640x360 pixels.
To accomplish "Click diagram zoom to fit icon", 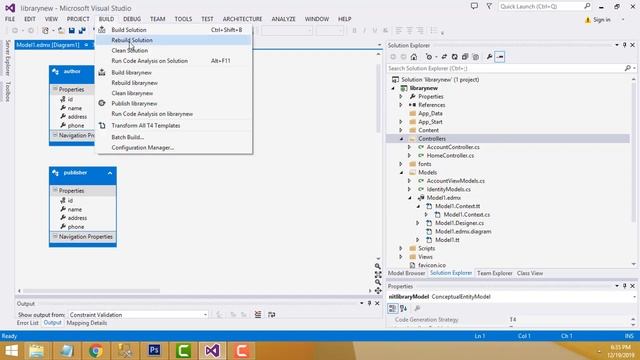I will pos(378,275).
